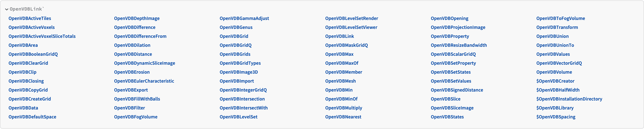Open the OpenVDBMesh function link
Image resolution: width=644 pixels, height=129 pixels.
pyautogui.click(x=340, y=81)
